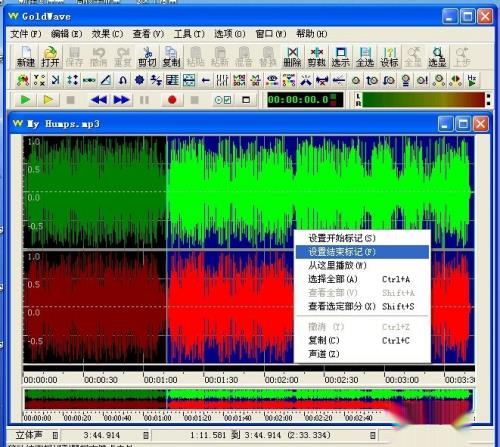
Task: Choose 查看选定部分(X) in context menu
Action: click(x=362, y=306)
